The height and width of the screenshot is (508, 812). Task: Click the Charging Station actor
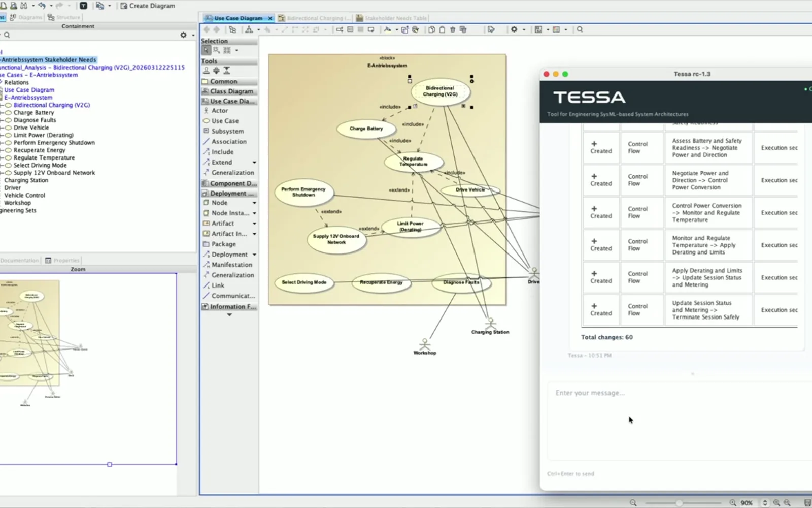tap(490, 326)
